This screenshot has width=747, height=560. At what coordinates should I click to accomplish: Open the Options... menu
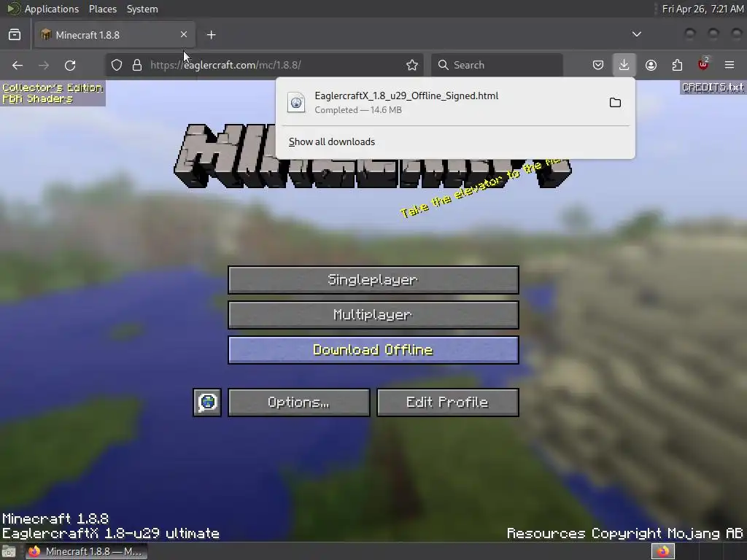pyautogui.click(x=298, y=402)
